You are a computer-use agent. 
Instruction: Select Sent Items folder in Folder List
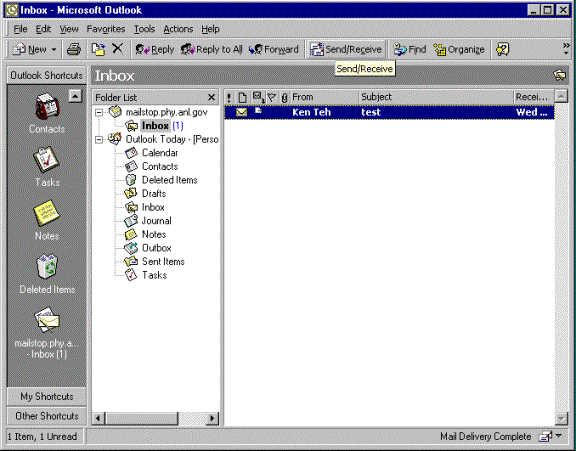(163, 261)
